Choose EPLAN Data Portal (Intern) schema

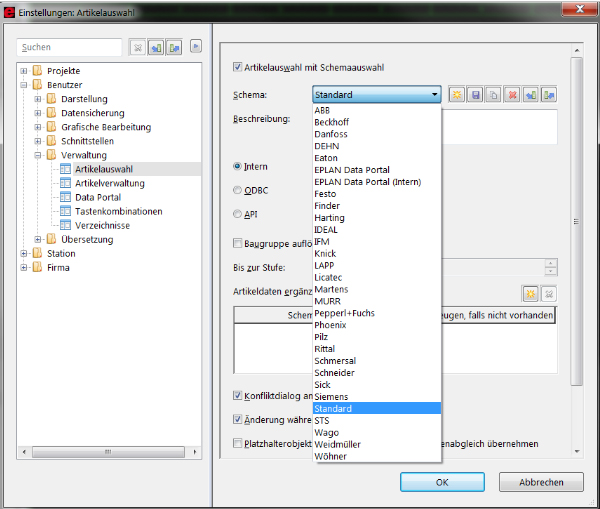pos(377,182)
